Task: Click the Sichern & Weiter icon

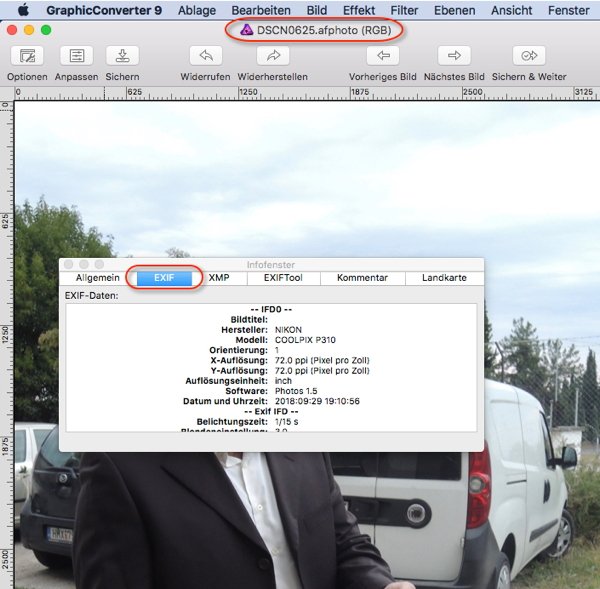Action: (529, 56)
